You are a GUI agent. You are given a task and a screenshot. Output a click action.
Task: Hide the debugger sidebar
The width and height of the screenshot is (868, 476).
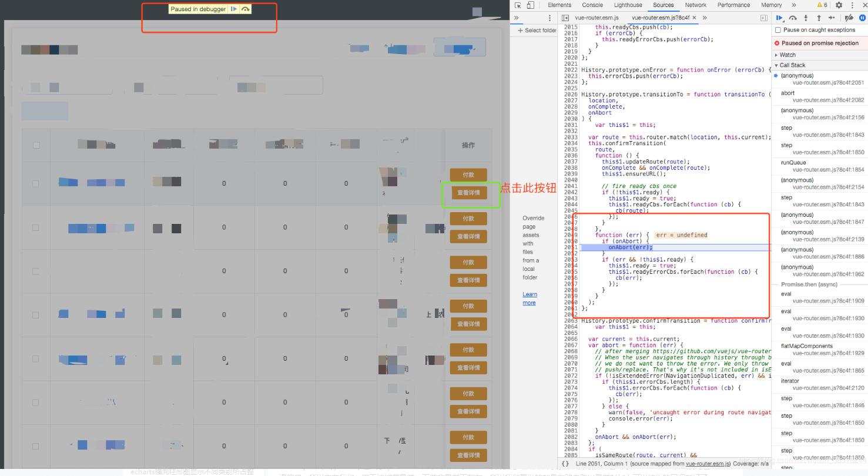tap(764, 18)
